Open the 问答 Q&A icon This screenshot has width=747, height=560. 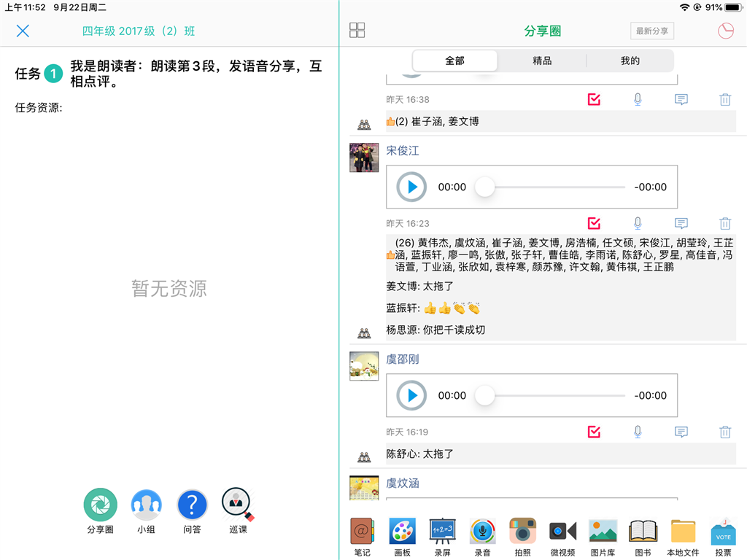click(192, 505)
